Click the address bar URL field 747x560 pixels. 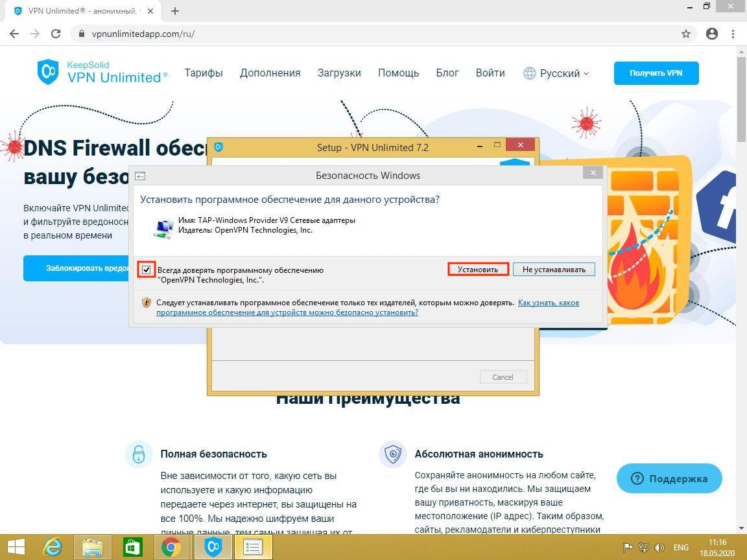click(376, 34)
